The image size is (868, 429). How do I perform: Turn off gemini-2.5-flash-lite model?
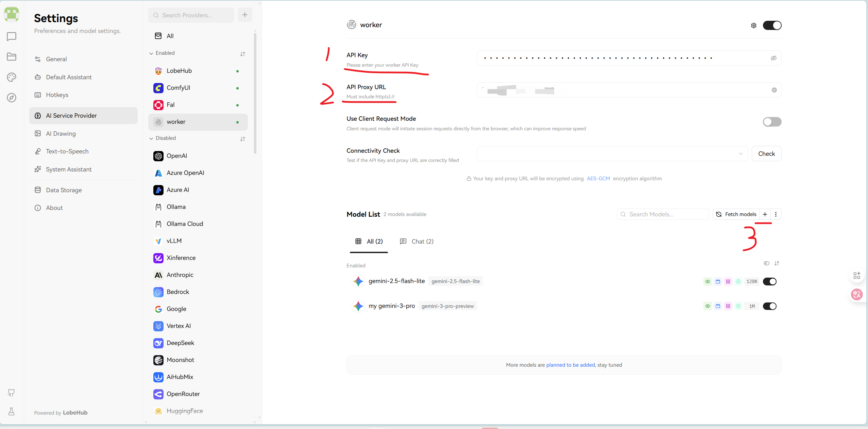click(x=769, y=281)
